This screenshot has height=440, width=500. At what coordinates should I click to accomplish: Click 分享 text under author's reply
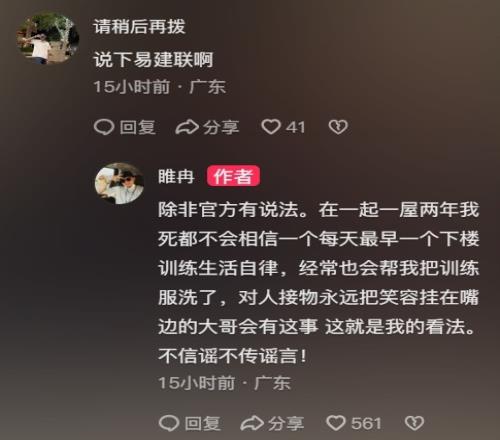point(286,423)
